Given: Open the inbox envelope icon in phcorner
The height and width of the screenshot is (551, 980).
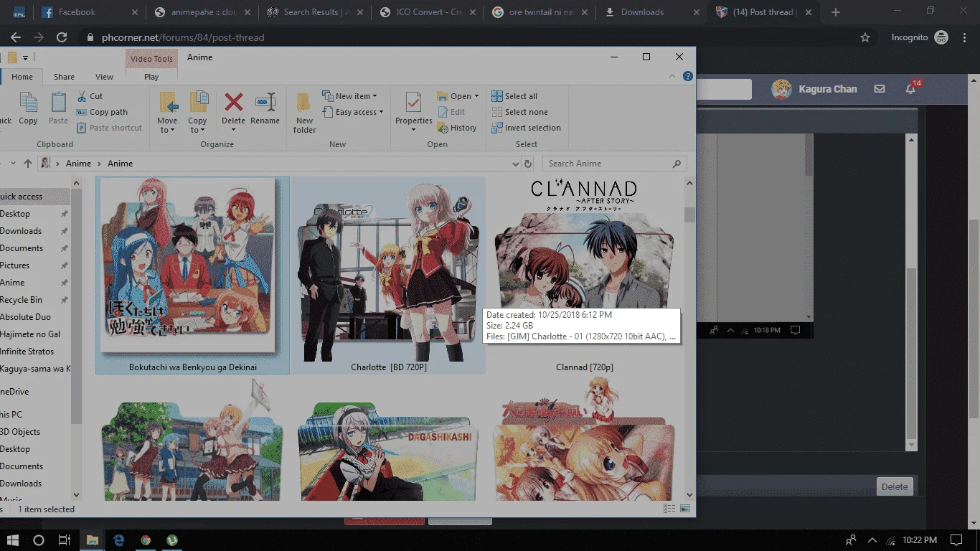Looking at the screenshot, I should pyautogui.click(x=880, y=89).
